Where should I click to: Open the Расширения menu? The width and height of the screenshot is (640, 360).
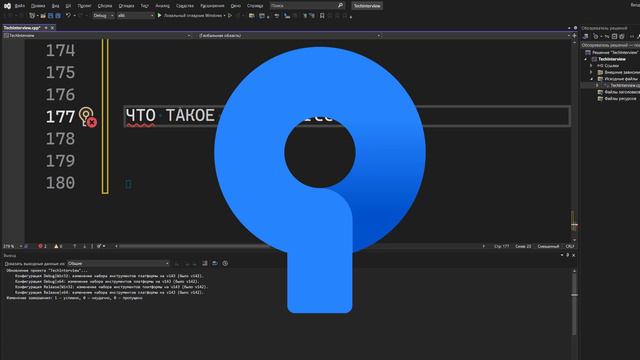[x=212, y=6]
